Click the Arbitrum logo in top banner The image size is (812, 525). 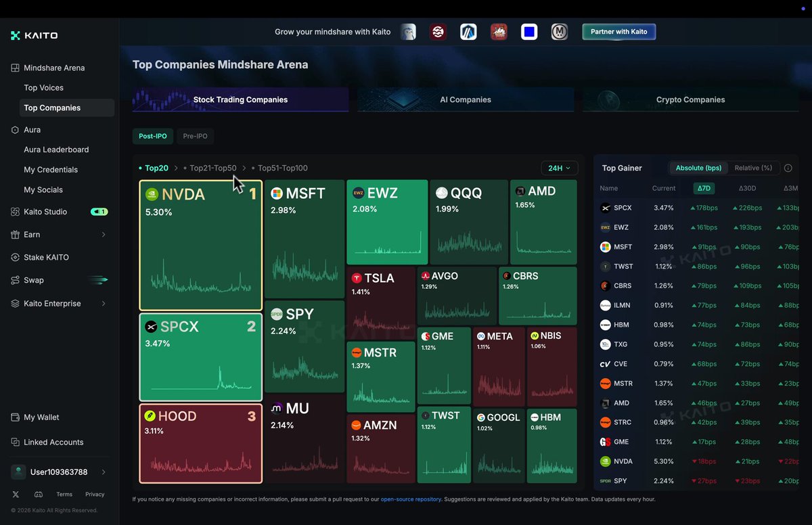[x=468, y=32]
